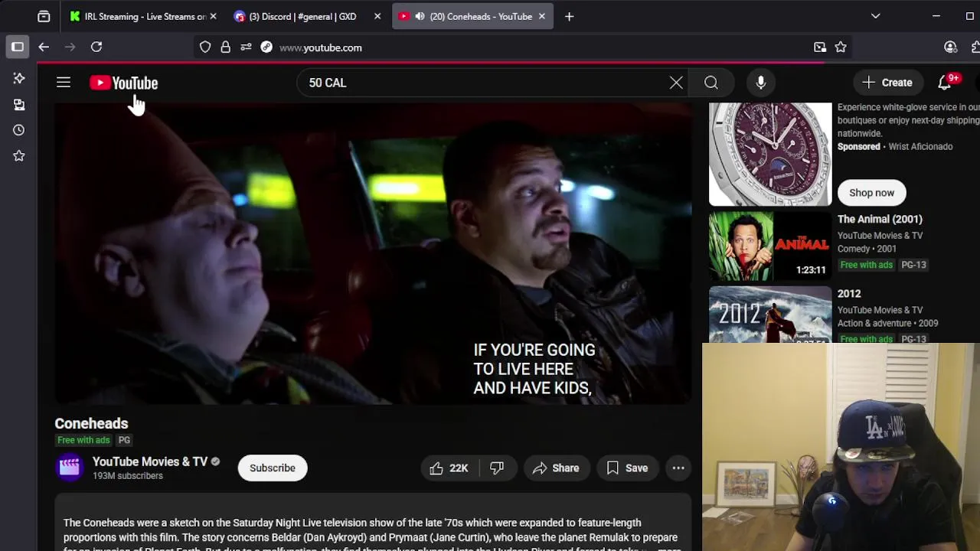This screenshot has height=551, width=980.
Task: Click the Create button
Action: pos(887,83)
